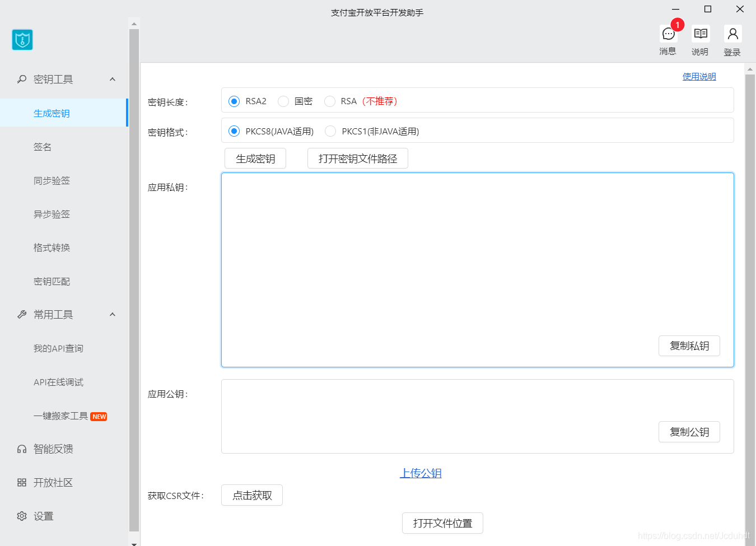Screen dimensions: 756x546
Task: Click the 登录 user icon
Action: click(x=732, y=34)
